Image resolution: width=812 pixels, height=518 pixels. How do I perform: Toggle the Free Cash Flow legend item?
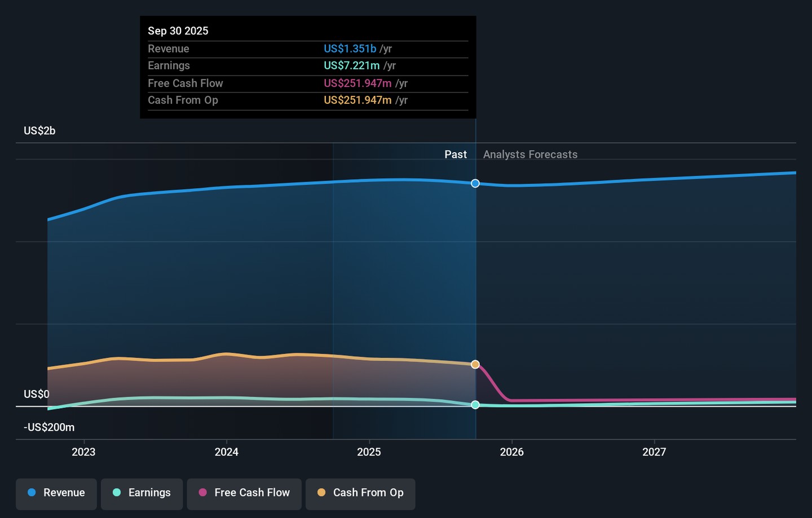[x=244, y=493]
